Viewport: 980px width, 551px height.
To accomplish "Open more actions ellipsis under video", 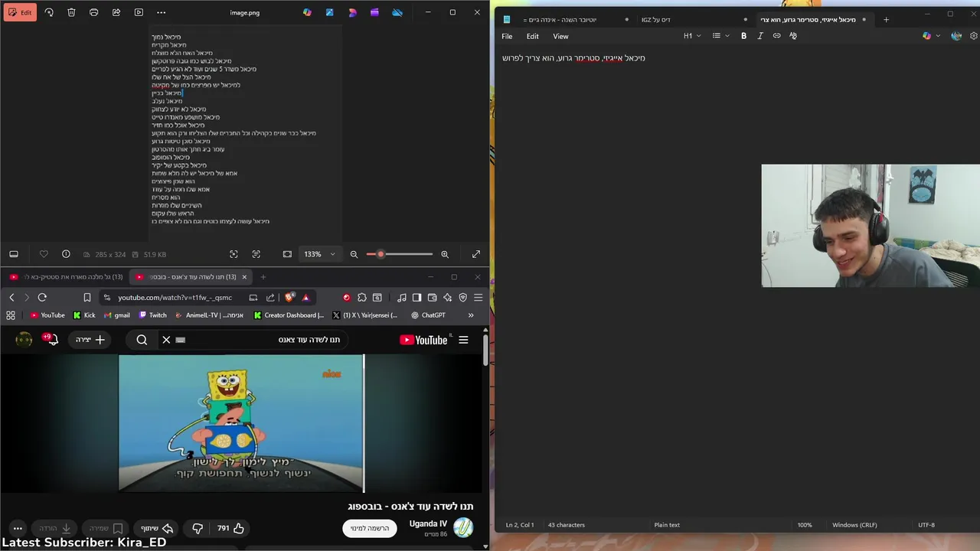I will point(18,528).
